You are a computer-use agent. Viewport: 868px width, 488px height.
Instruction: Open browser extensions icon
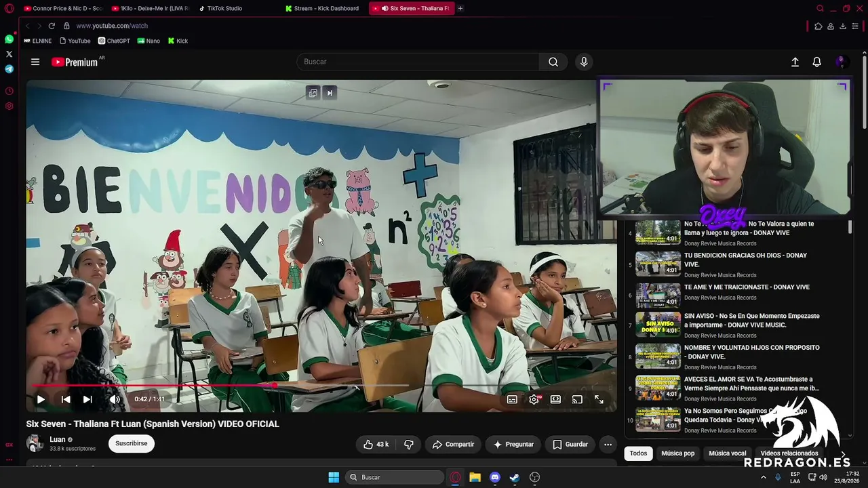click(x=818, y=26)
